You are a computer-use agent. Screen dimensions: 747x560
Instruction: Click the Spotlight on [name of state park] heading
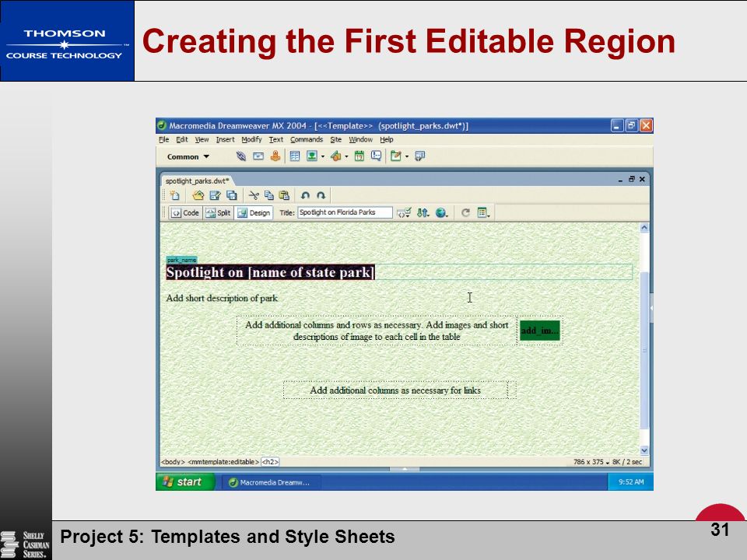click(x=270, y=272)
